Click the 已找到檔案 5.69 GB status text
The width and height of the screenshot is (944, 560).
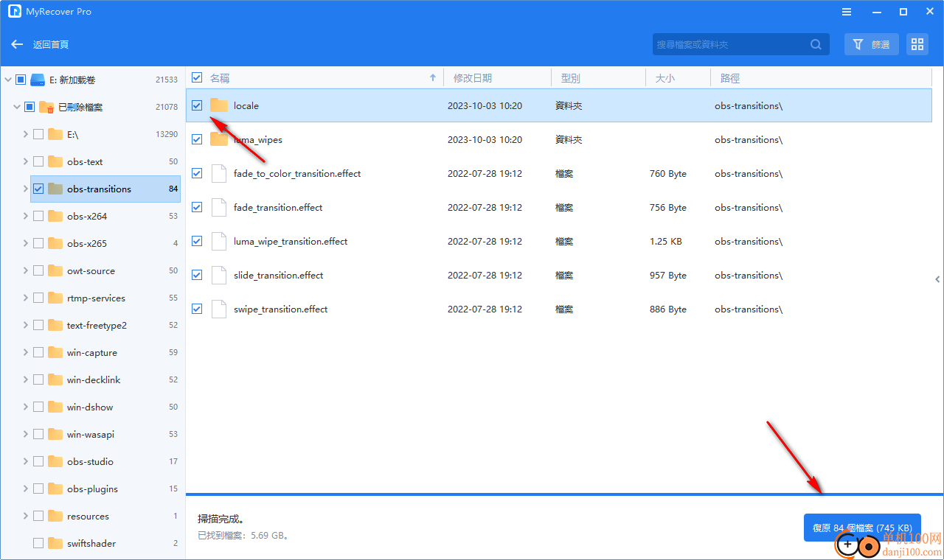pos(244,536)
